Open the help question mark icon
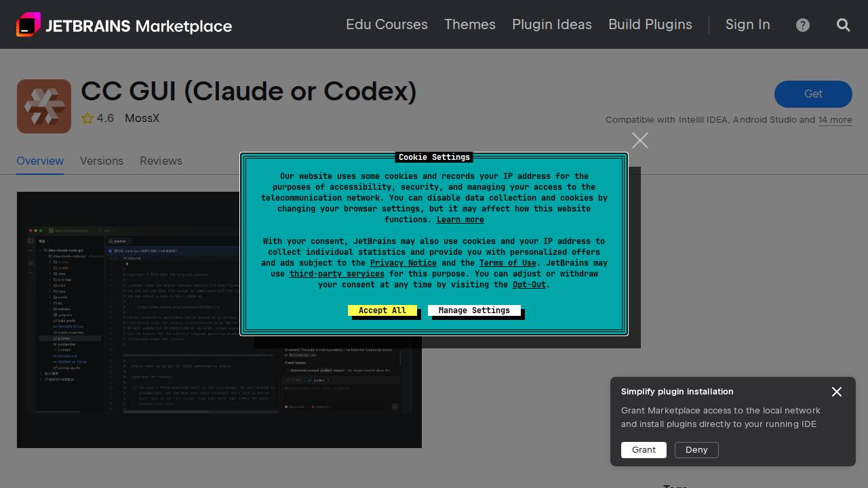Screen dimensions: 868x488 coord(803,25)
